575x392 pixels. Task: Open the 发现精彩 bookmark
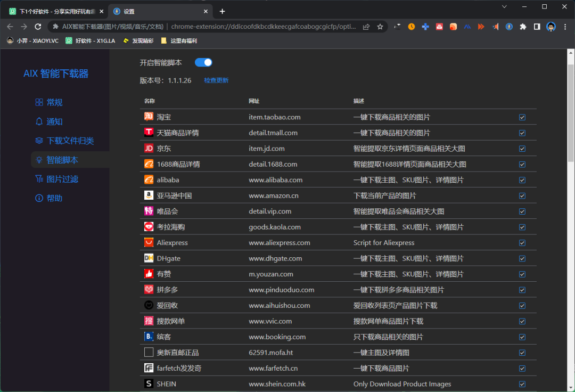pos(138,40)
